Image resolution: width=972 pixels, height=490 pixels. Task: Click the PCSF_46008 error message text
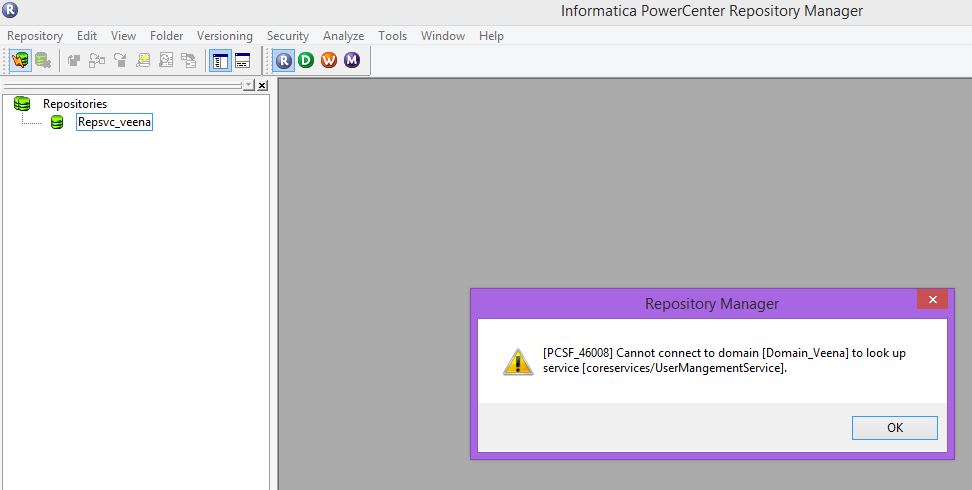[725, 360]
